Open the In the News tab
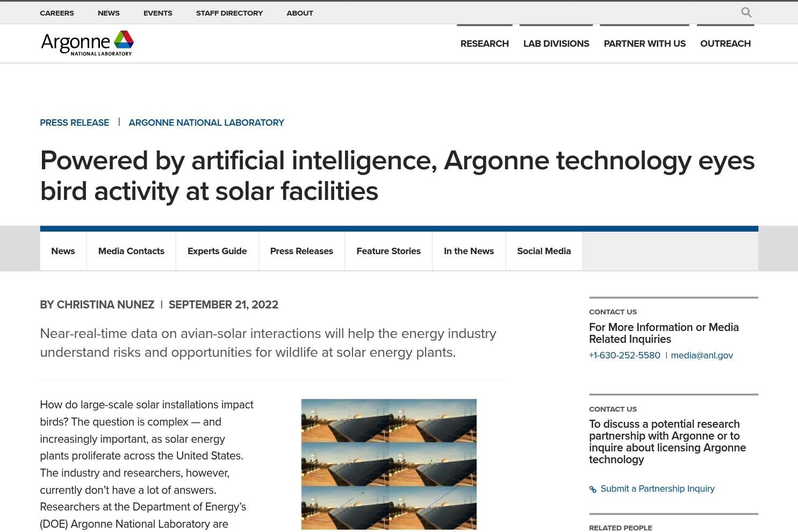 click(x=469, y=251)
